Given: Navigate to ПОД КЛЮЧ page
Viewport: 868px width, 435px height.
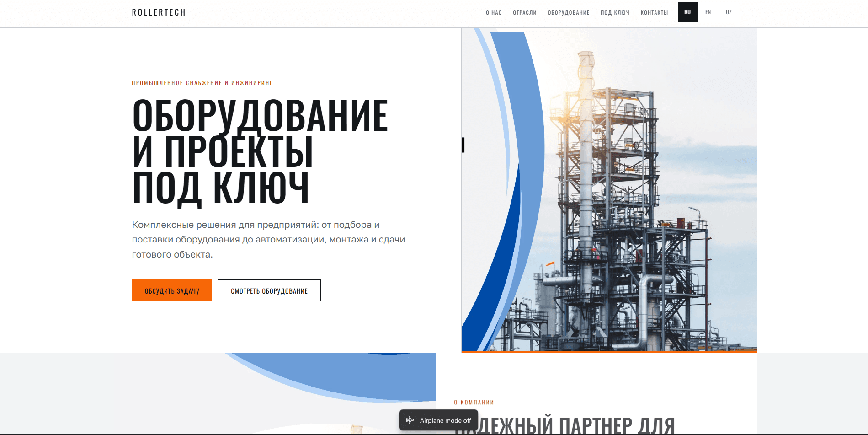Looking at the screenshot, I should (615, 12).
